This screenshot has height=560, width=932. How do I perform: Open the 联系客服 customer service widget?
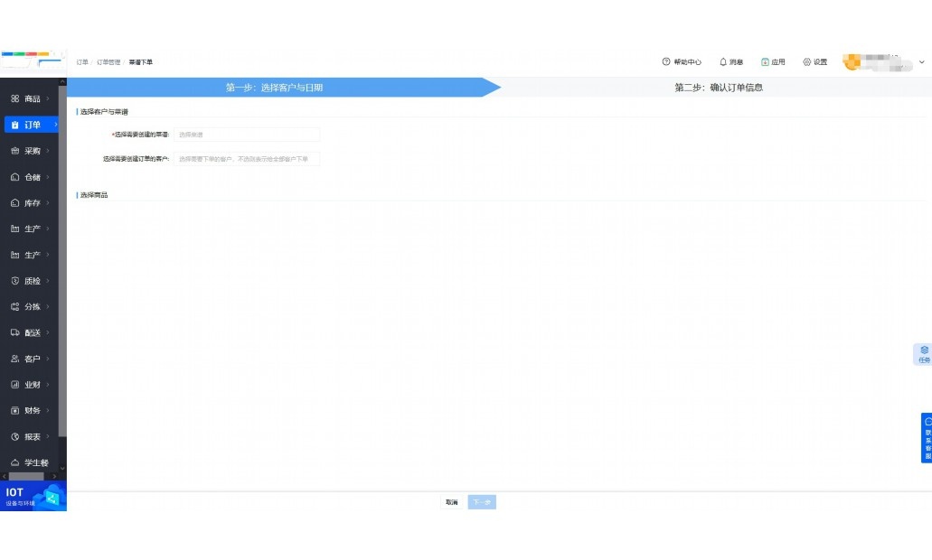[x=927, y=438]
